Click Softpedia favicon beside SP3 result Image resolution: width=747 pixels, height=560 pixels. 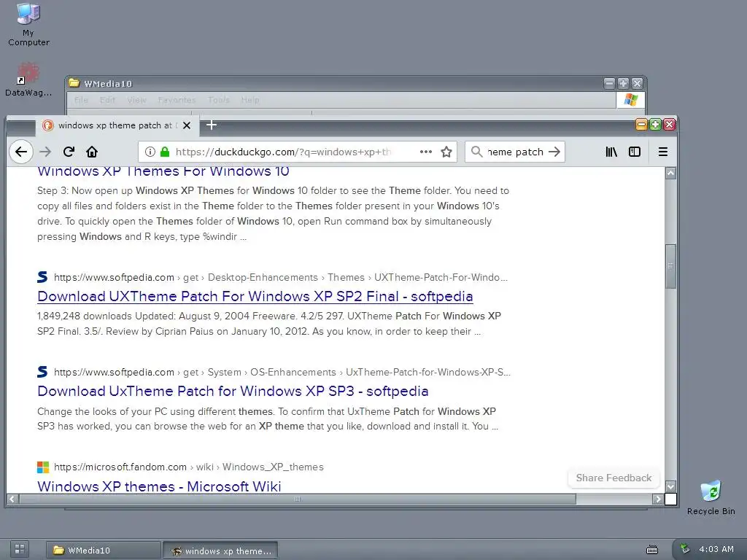(42, 371)
